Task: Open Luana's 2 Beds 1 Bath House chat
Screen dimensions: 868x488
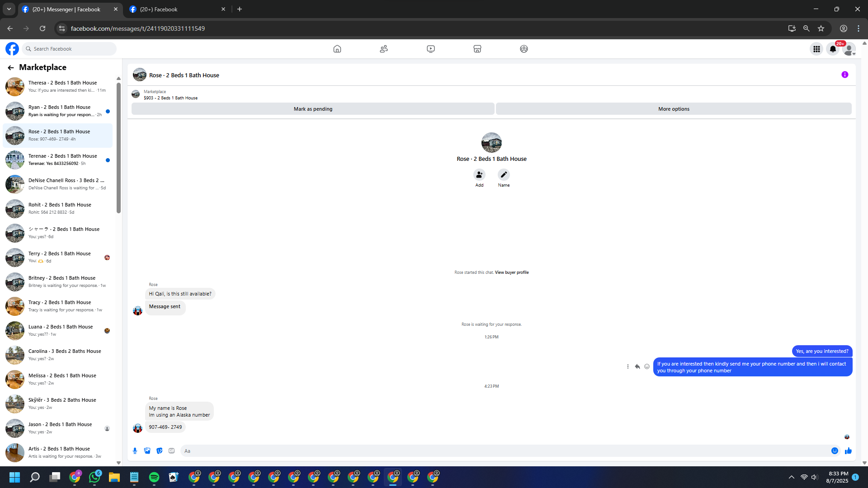Action: click(58, 331)
